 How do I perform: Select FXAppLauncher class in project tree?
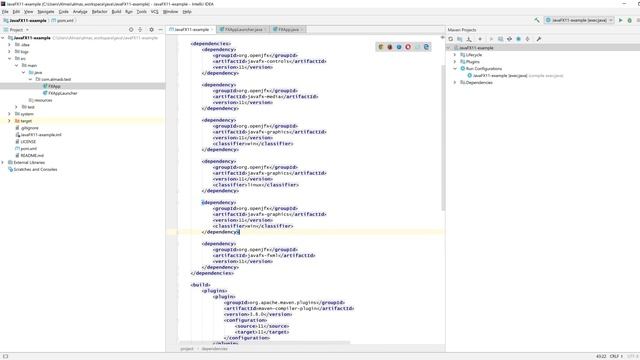click(x=60, y=93)
